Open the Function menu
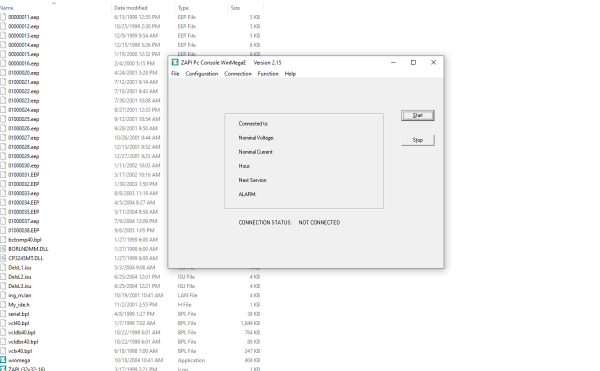 [x=268, y=74]
